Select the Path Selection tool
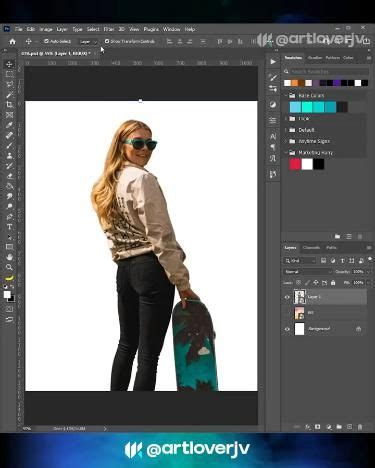 tap(9, 237)
